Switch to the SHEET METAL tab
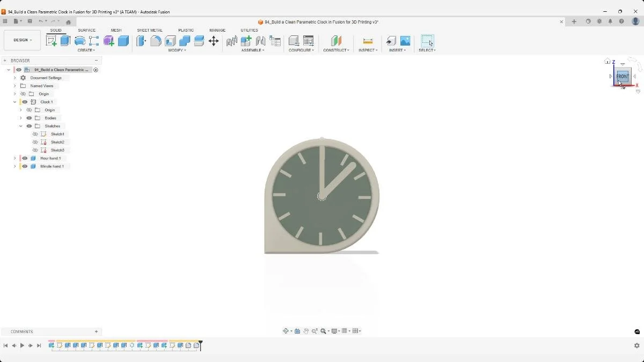Viewport: 644px width, 362px height. (x=150, y=30)
